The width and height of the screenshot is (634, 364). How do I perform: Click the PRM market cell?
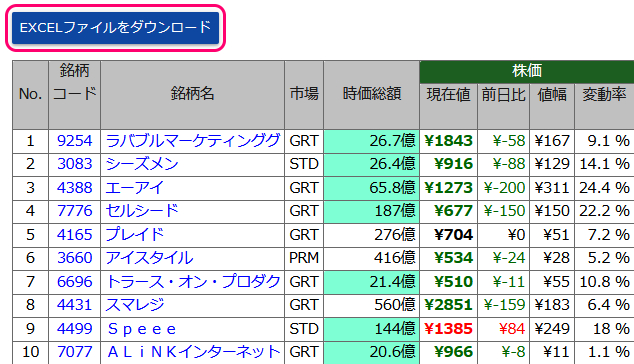[304, 258]
